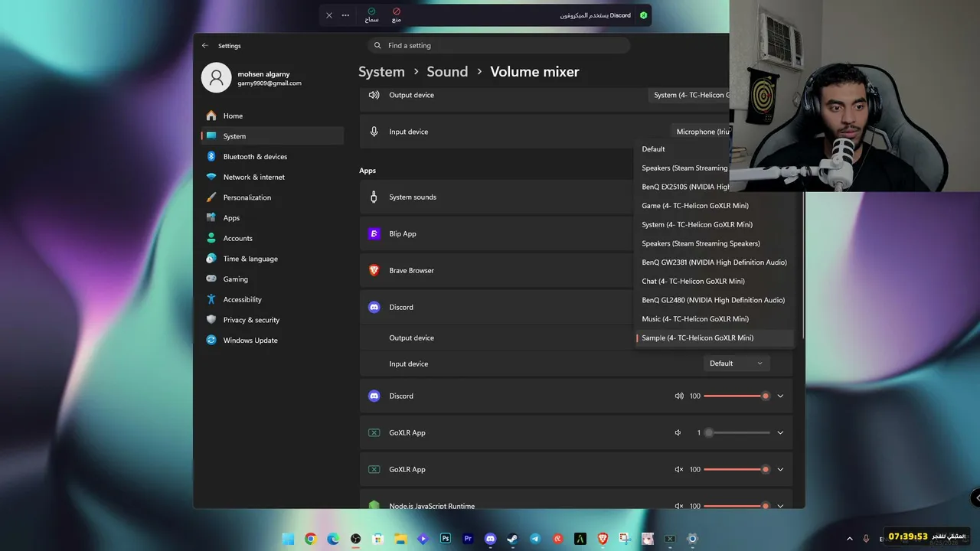Image resolution: width=980 pixels, height=551 pixels.
Task: Click the System sounds app icon
Action: (374, 197)
